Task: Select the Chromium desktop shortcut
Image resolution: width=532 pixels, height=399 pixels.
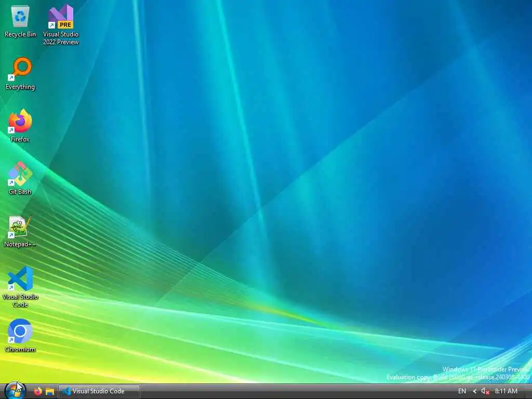Action: tap(20, 336)
